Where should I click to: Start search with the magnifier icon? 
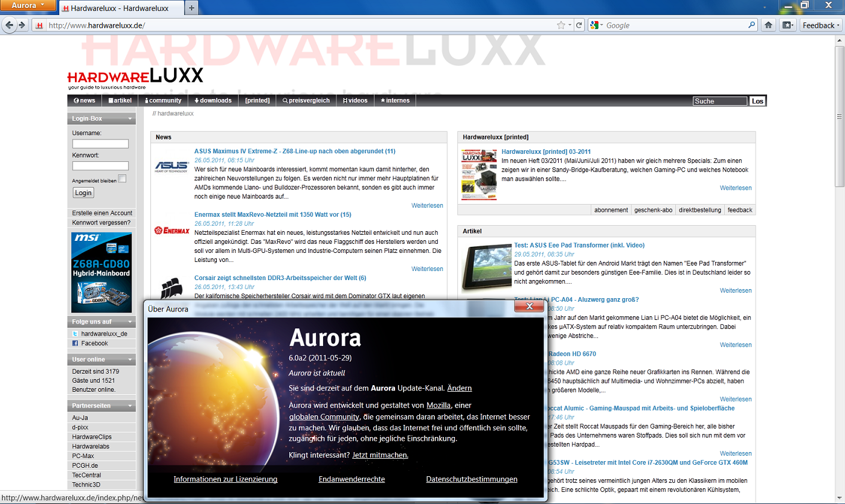[x=751, y=25]
